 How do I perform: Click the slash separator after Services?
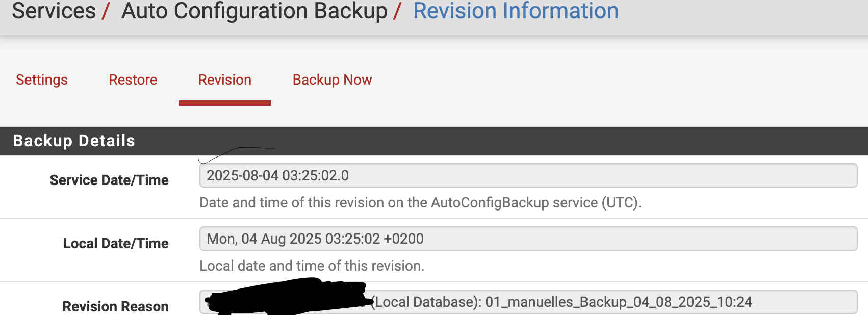pyautogui.click(x=106, y=11)
